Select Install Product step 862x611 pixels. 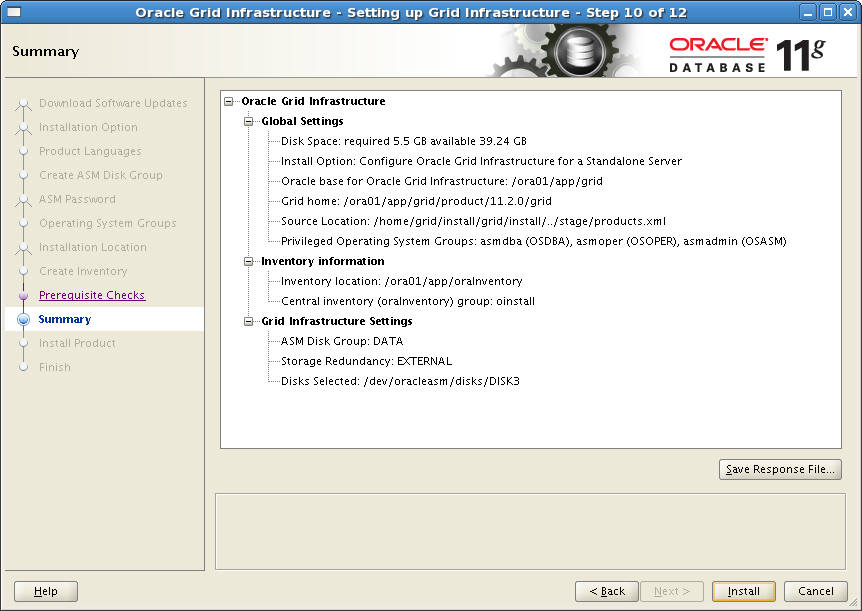tap(78, 343)
